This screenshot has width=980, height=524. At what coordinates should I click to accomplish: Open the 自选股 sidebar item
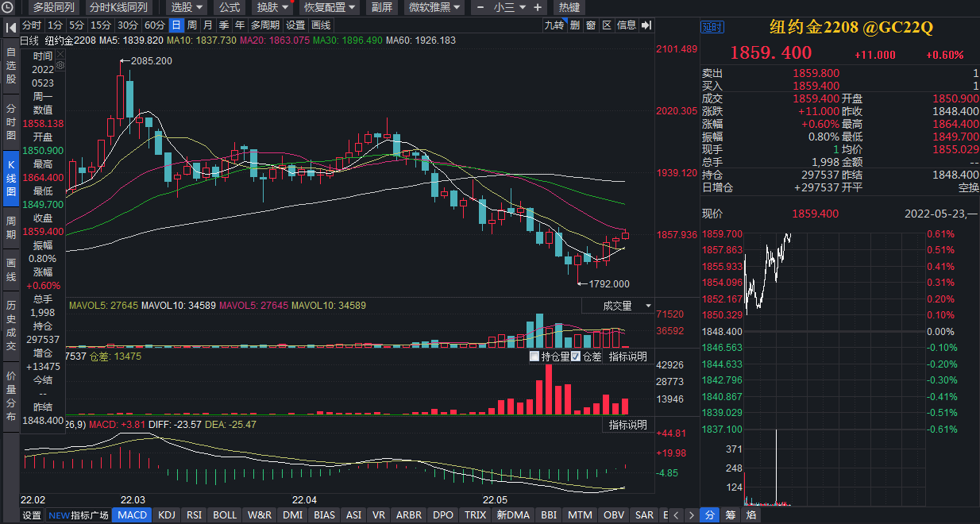pyautogui.click(x=11, y=66)
